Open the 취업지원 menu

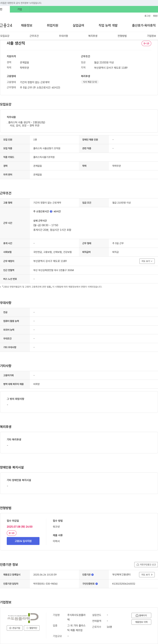point(53,25)
